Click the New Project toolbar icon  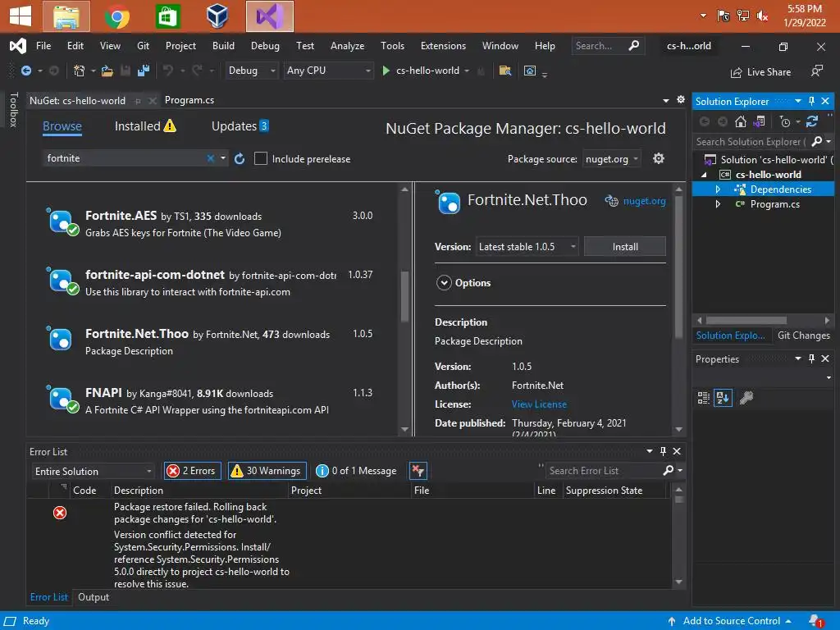(80, 71)
